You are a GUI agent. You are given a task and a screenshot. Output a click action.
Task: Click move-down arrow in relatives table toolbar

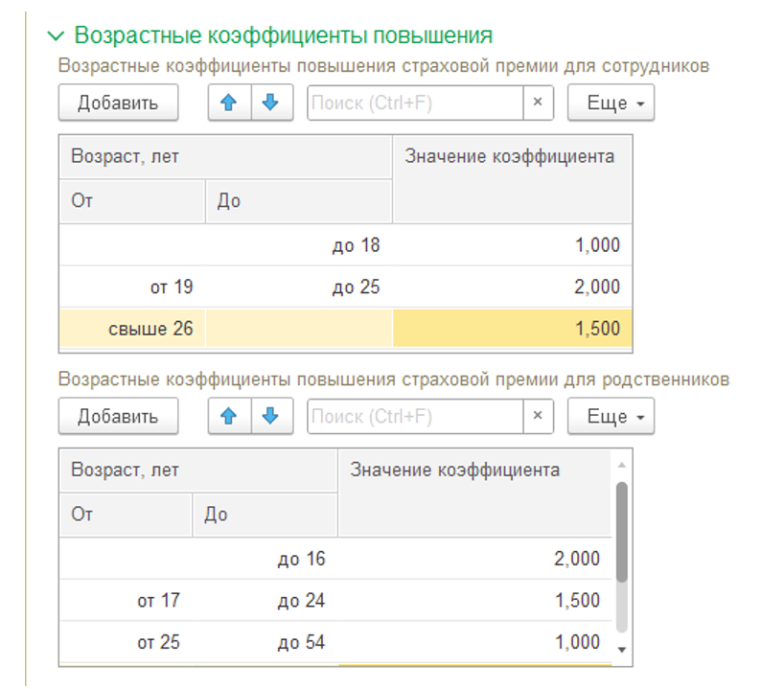point(271,416)
